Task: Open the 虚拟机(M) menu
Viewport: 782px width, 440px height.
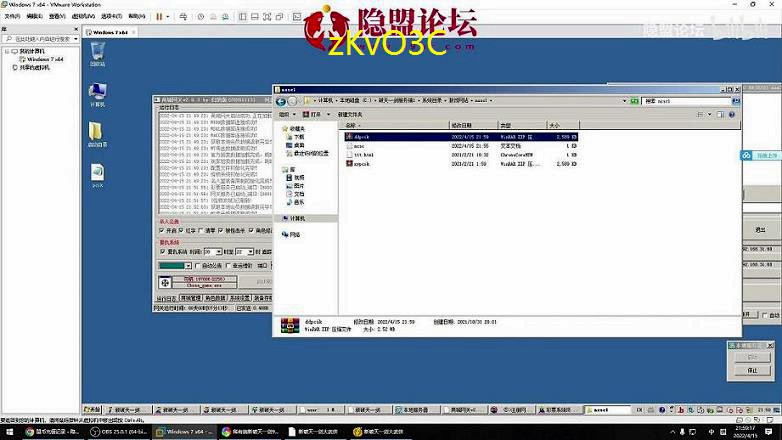Action: coord(83,16)
